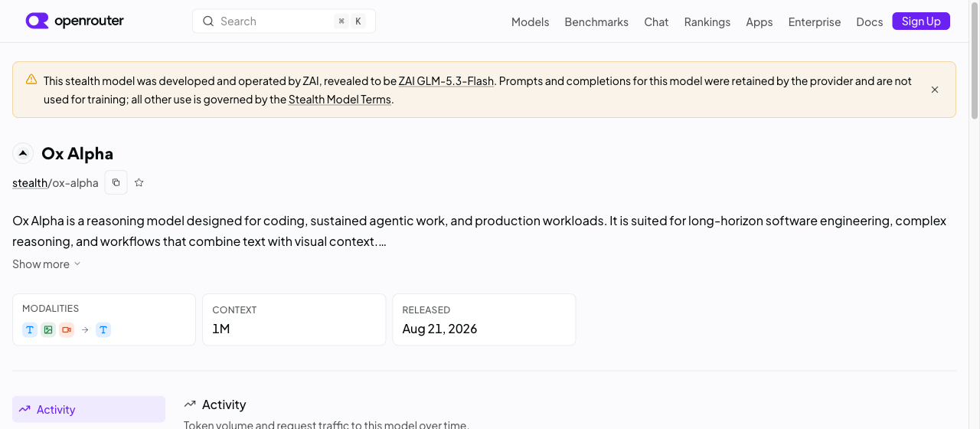
Task: Expand description with Show more
Action: pos(47,264)
